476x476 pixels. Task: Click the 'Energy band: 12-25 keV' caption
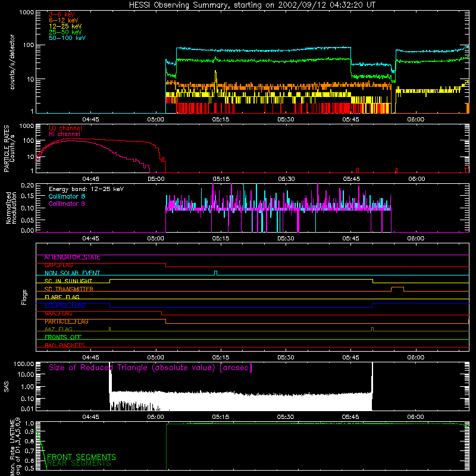(x=86, y=189)
